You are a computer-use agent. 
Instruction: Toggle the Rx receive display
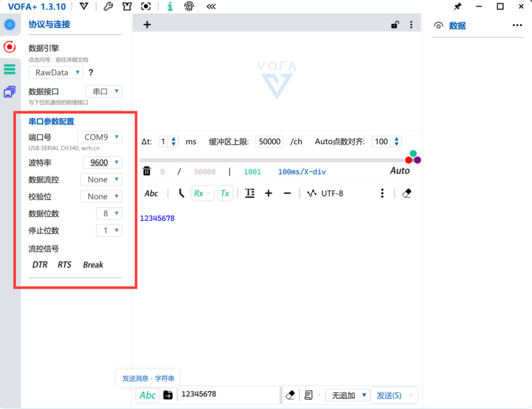click(x=199, y=194)
